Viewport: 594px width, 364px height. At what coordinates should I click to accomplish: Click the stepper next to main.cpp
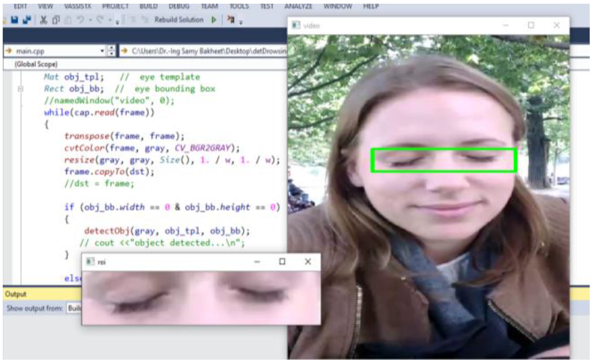point(111,51)
